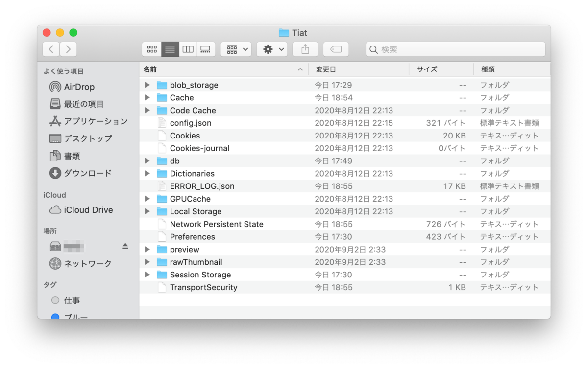Open 最近の項目 in the sidebar
This screenshot has width=588, height=368.
pos(77,104)
